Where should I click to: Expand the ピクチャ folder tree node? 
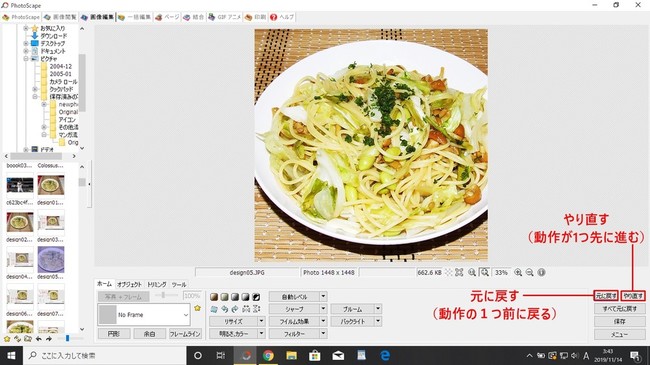point(26,59)
